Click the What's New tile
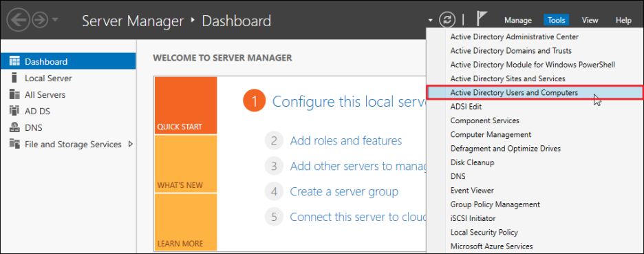Viewport: 644px width, 254px height. (185, 164)
